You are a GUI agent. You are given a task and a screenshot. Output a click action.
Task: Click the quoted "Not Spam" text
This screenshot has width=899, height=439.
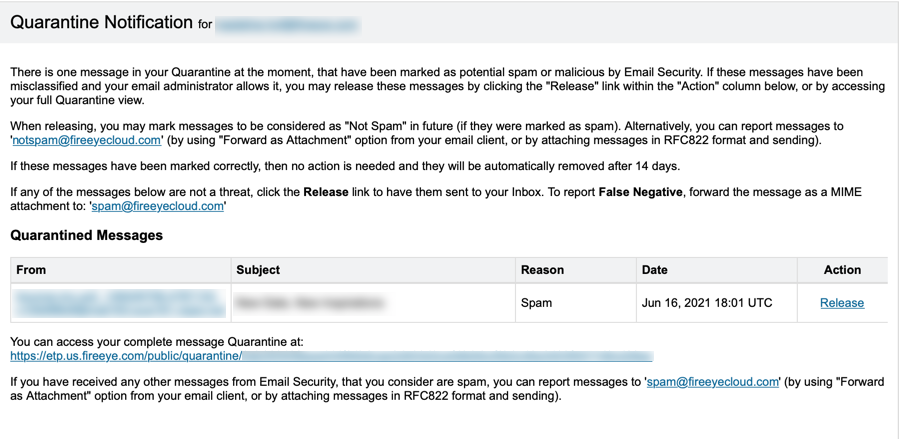[x=367, y=126]
